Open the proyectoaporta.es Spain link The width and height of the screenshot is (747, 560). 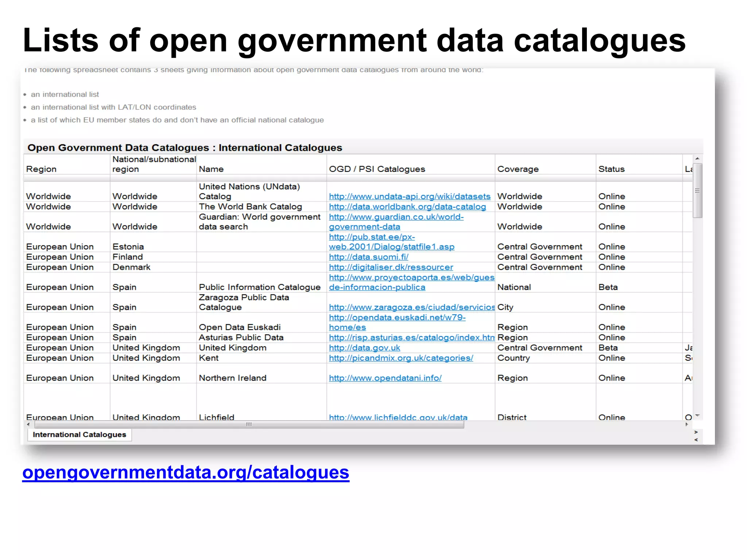[x=411, y=282]
